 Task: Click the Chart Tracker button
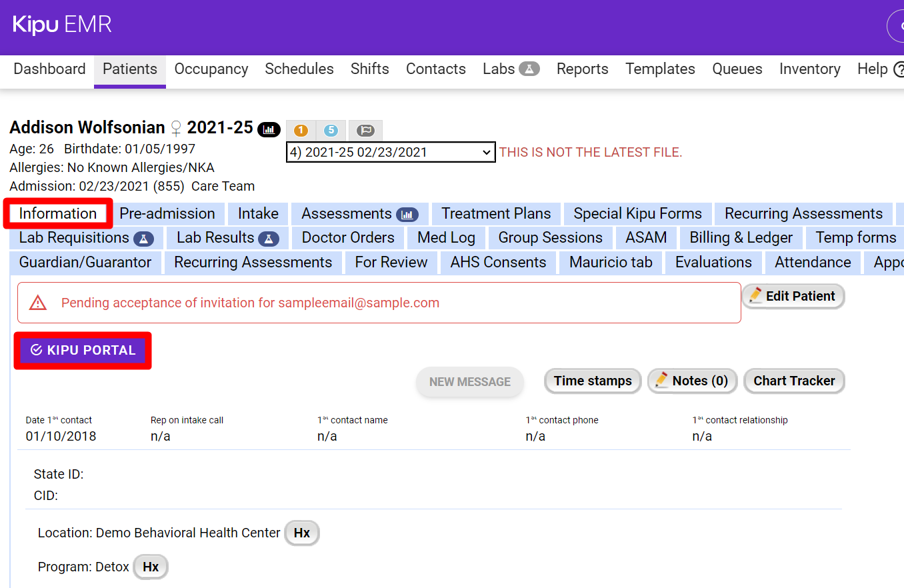(794, 381)
